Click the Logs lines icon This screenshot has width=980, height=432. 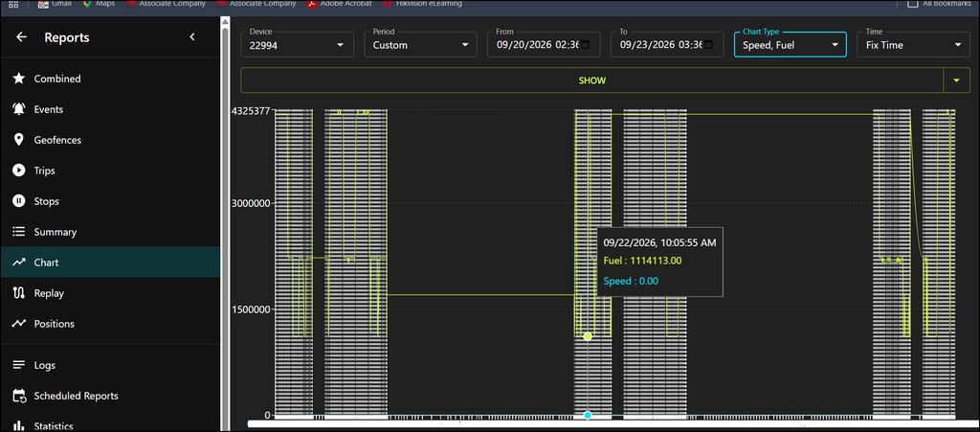click(x=19, y=365)
